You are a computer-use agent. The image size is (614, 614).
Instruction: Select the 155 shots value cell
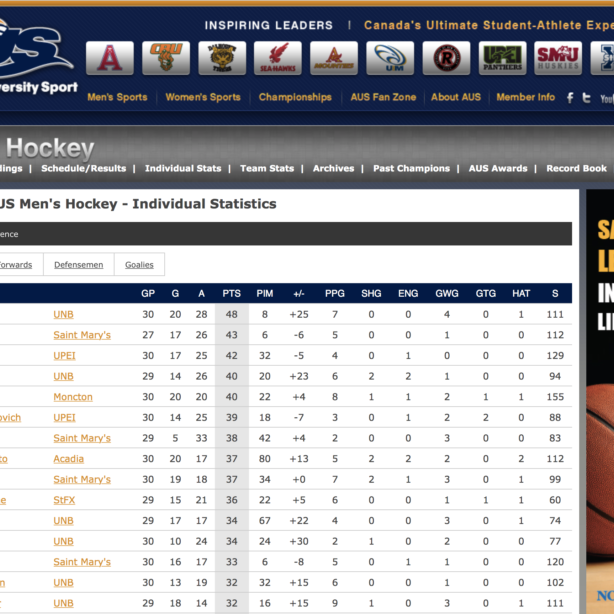[555, 397]
